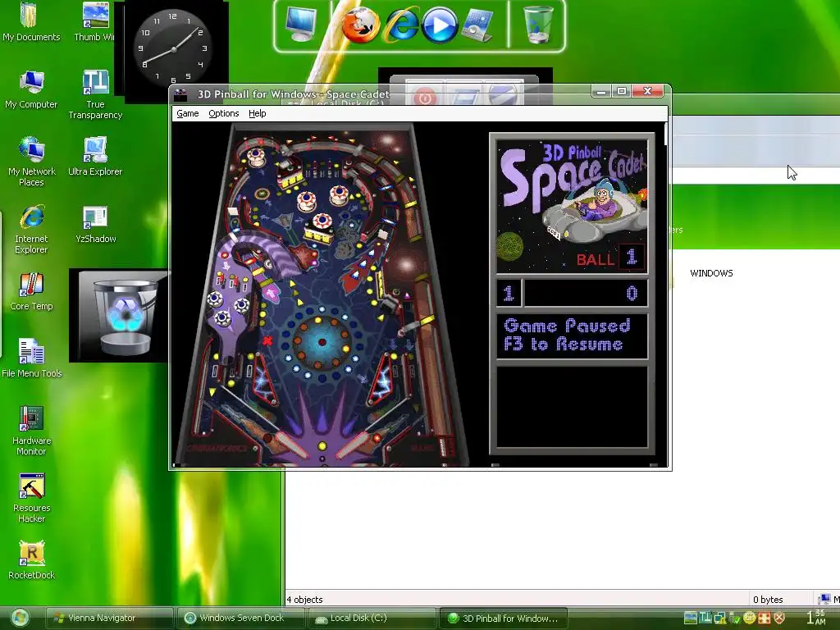Image resolution: width=840 pixels, height=630 pixels.
Task: Click '0 bytes' in Local Disk status bar
Action: [x=768, y=600]
